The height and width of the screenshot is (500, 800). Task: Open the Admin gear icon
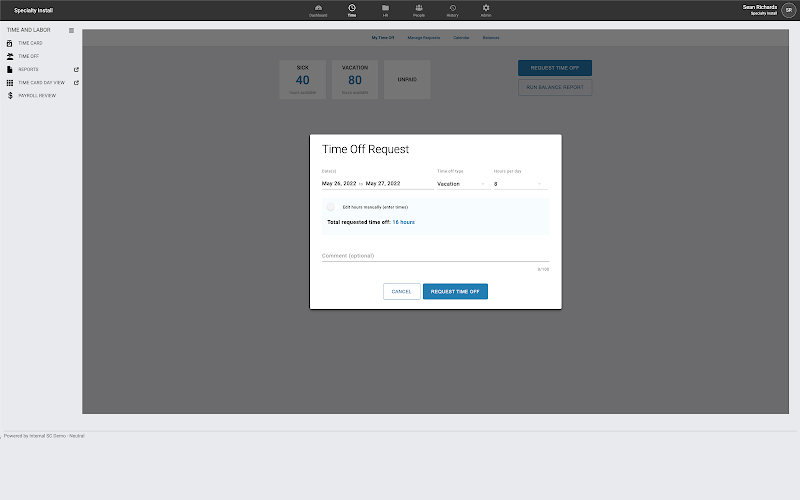486,10
